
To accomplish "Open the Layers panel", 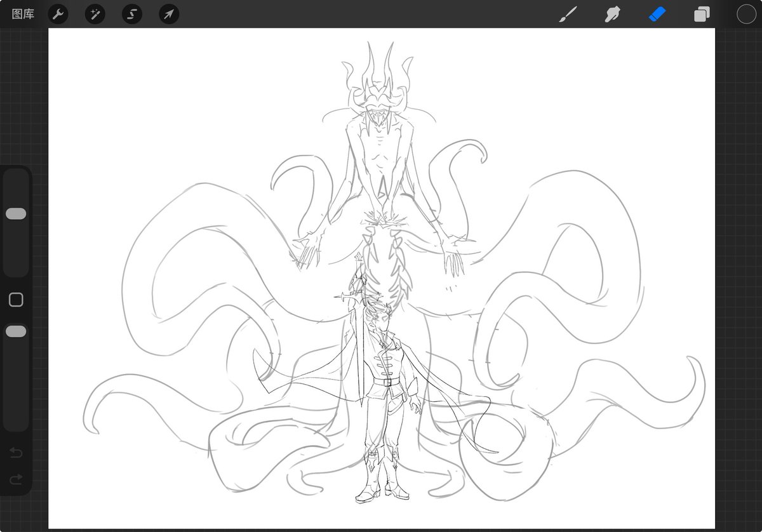I will tap(702, 14).
